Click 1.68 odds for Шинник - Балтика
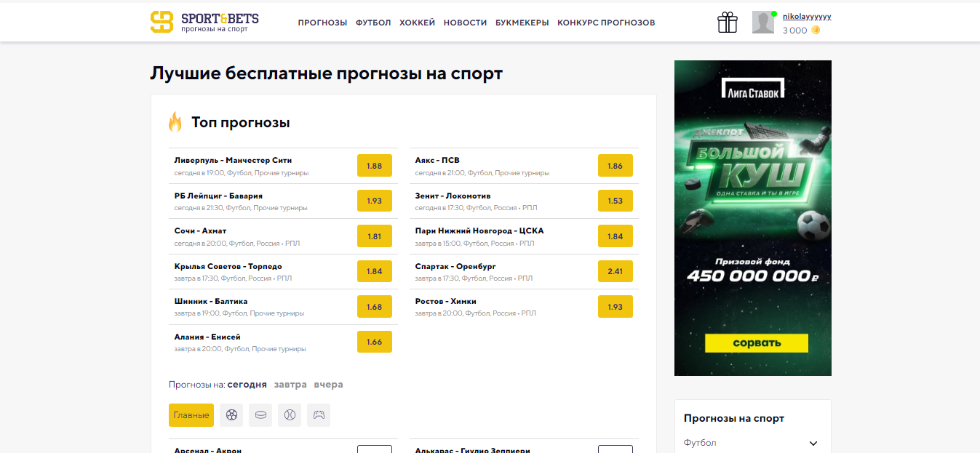Viewport: 980px width, 453px height. coord(375,307)
